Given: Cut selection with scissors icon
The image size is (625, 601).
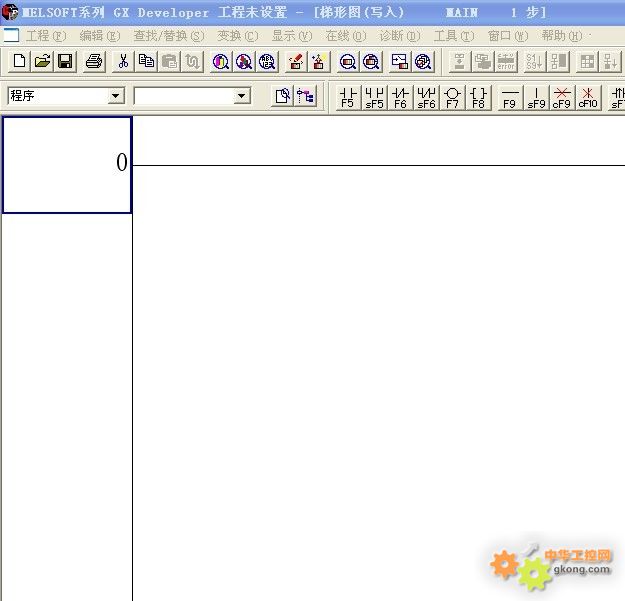Looking at the screenshot, I should (x=123, y=61).
